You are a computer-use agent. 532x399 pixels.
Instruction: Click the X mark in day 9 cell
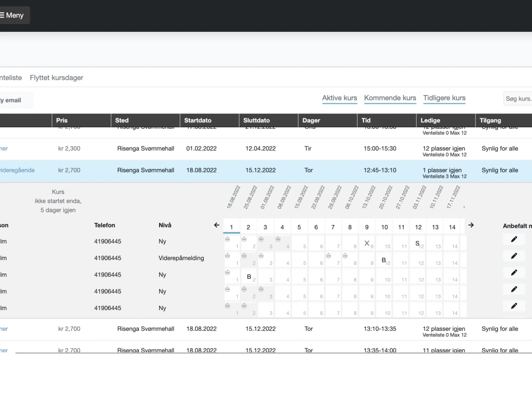tap(367, 243)
